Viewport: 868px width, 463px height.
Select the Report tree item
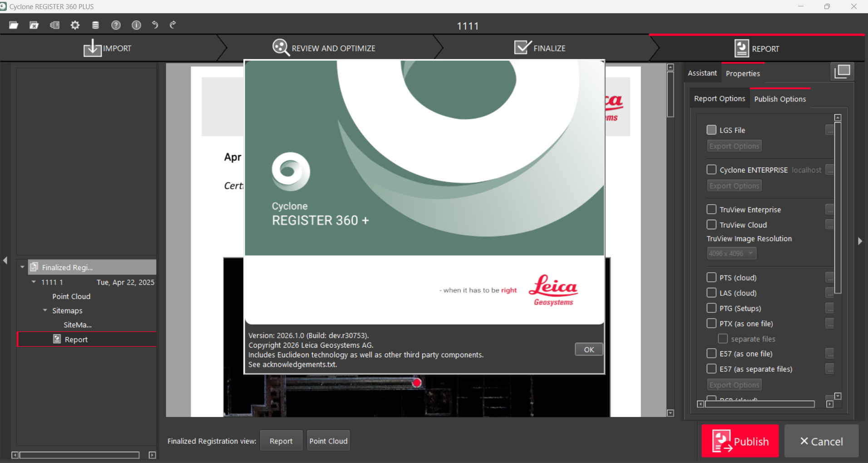[87, 339]
